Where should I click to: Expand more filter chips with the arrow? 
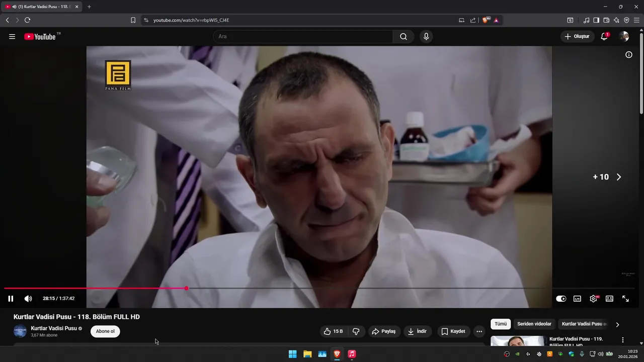617,325
